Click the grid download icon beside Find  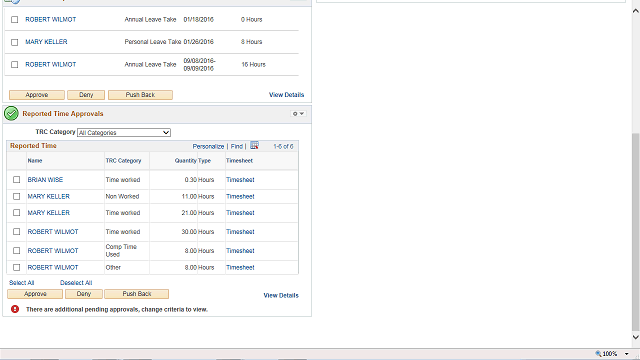(x=254, y=146)
